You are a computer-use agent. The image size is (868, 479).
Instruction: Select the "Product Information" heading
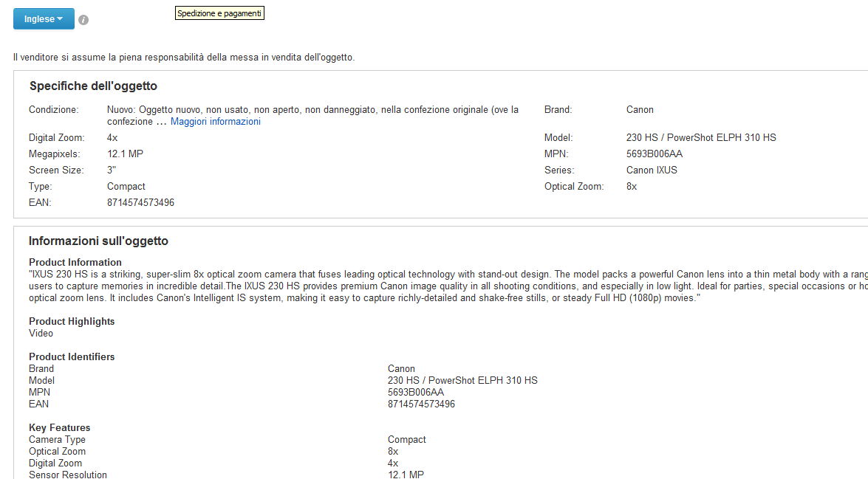click(75, 262)
